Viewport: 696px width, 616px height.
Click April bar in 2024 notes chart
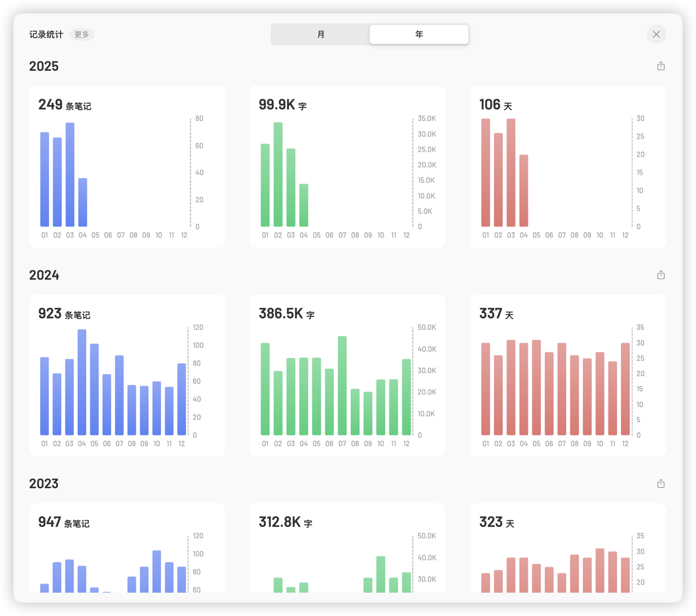coord(82,382)
